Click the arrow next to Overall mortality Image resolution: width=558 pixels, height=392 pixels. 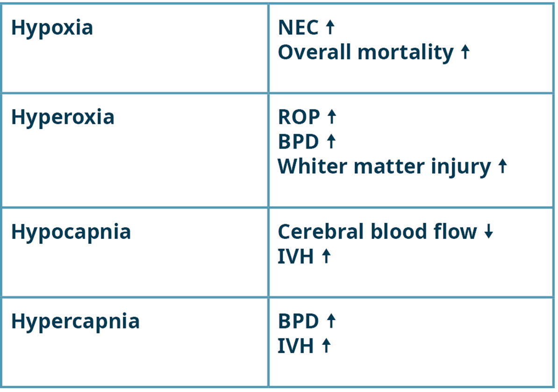[465, 52]
